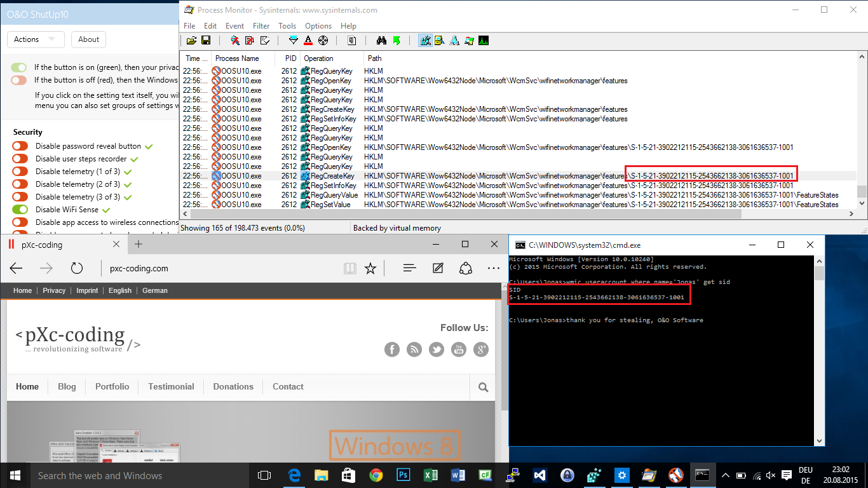Click the Privacy link in top bar
868x488 pixels.
click(54, 290)
